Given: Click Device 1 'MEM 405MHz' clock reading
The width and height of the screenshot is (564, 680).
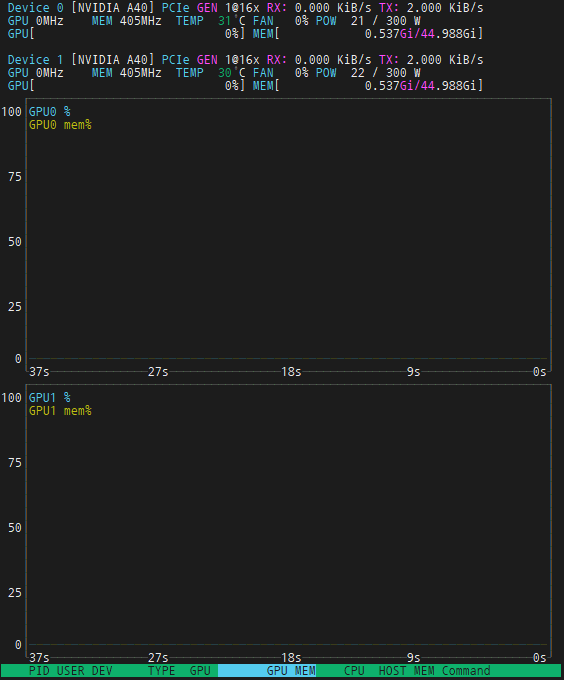Looking at the screenshot, I should tap(127, 73).
